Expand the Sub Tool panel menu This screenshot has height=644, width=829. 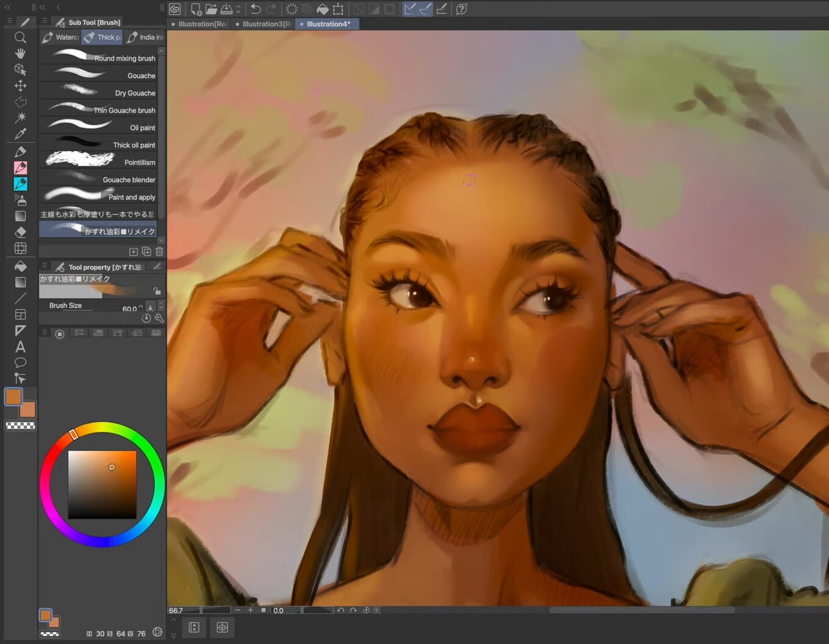[45, 20]
